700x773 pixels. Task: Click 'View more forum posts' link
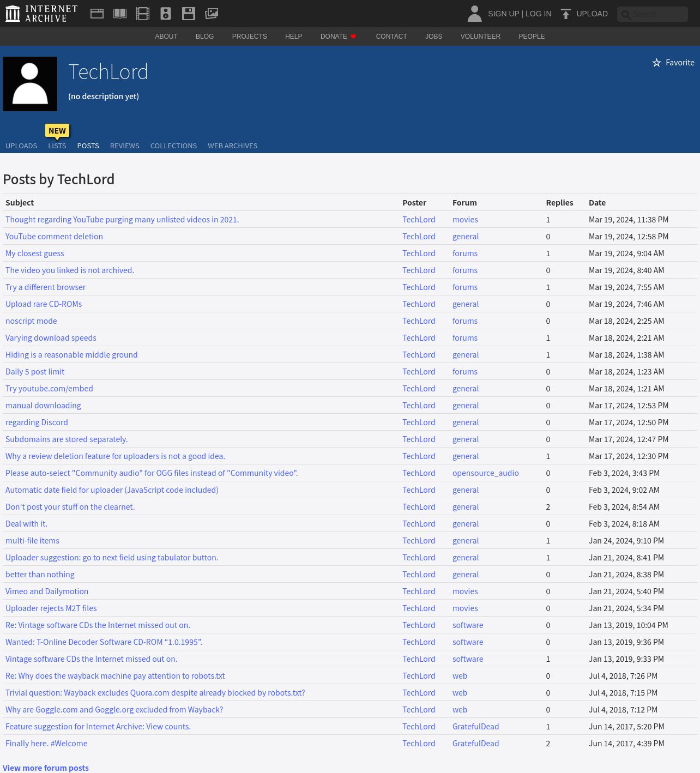click(x=46, y=768)
